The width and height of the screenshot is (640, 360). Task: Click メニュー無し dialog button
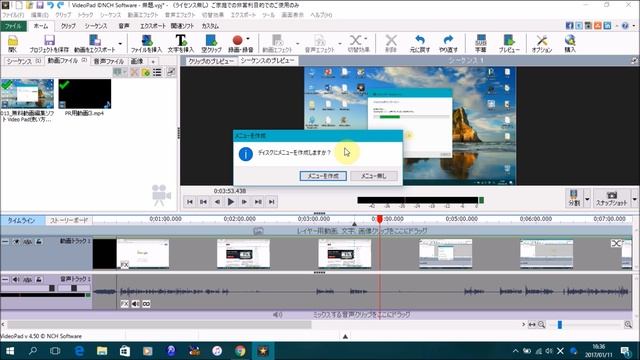[373, 176]
